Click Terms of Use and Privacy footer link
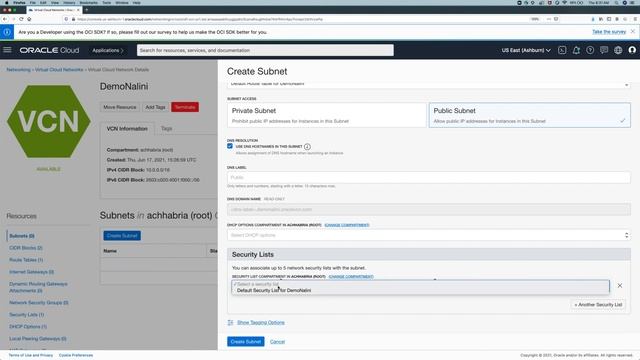Image resolution: width=640 pixels, height=360 pixels. (x=31, y=355)
